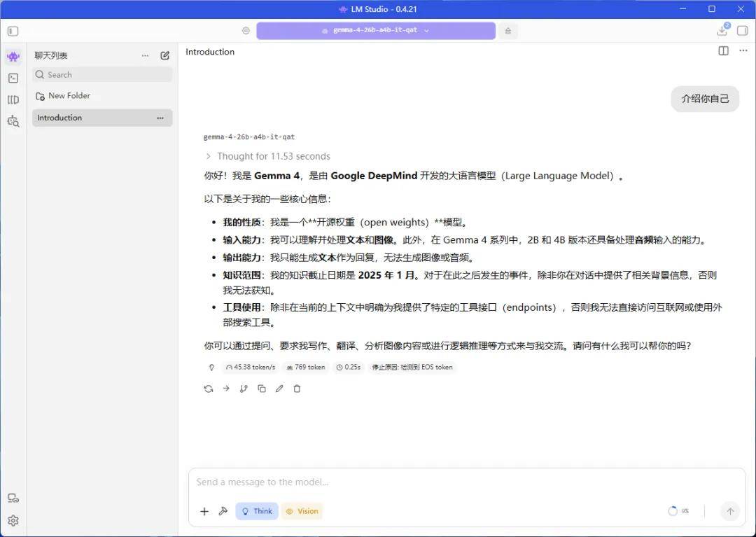
Task: Click the 0.25s time stat
Action: click(x=348, y=368)
